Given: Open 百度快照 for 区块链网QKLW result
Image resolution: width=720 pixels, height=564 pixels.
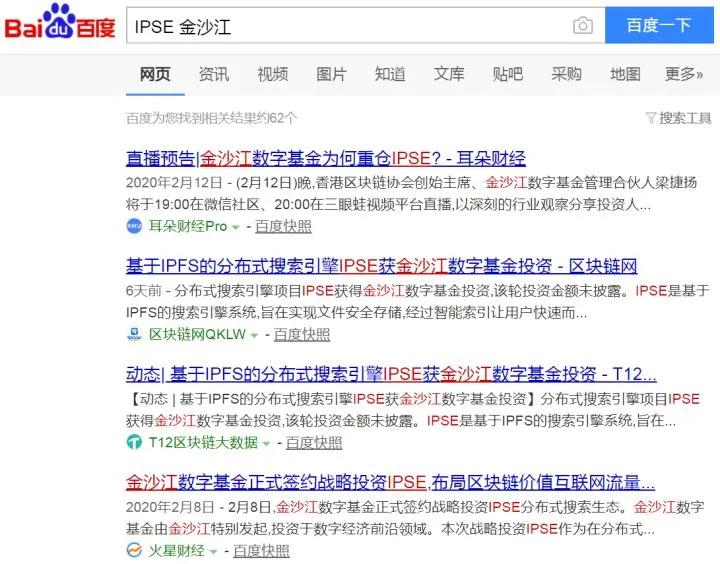Looking at the screenshot, I should [302, 334].
